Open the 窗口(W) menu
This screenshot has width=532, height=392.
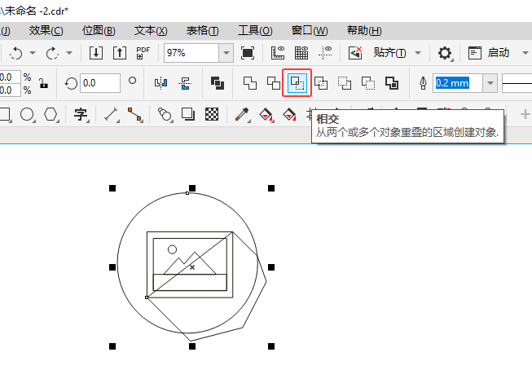[310, 31]
